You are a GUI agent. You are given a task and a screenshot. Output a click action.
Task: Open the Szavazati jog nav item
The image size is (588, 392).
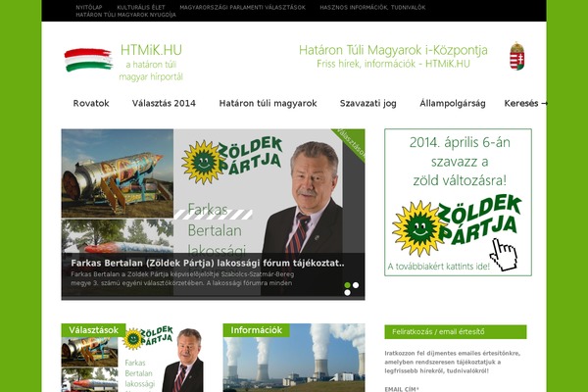coord(368,104)
